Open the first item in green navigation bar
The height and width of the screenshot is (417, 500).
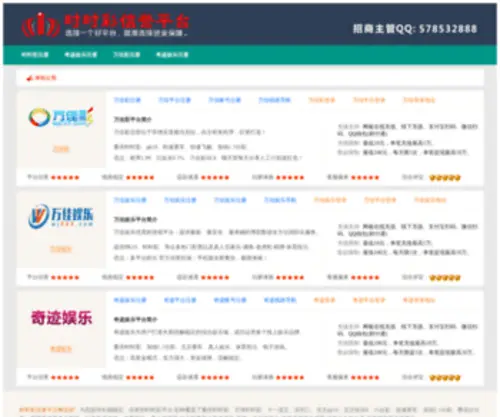[35, 55]
